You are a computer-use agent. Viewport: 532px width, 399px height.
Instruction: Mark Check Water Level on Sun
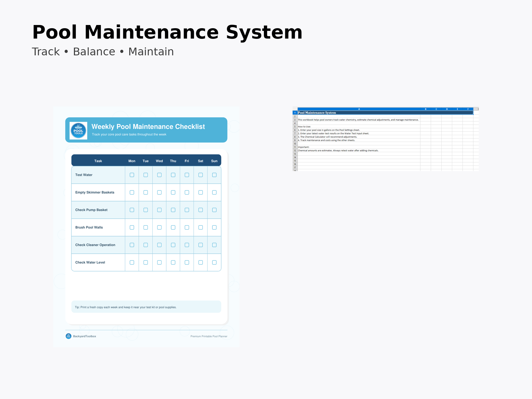(x=214, y=263)
